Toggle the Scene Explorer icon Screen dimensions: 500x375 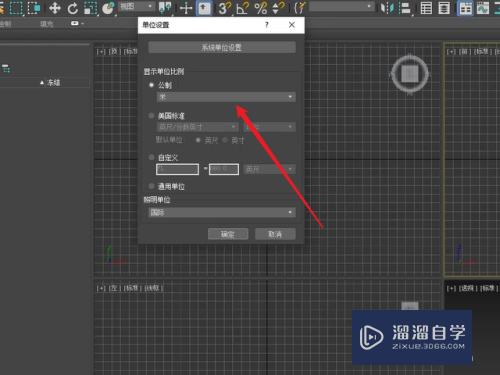tap(426, 8)
